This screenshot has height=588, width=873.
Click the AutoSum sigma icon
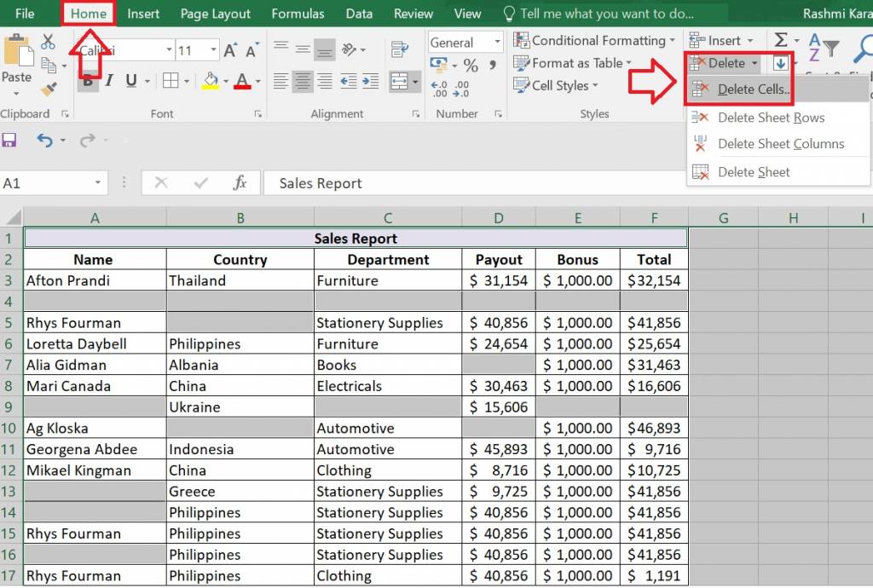[x=779, y=39]
